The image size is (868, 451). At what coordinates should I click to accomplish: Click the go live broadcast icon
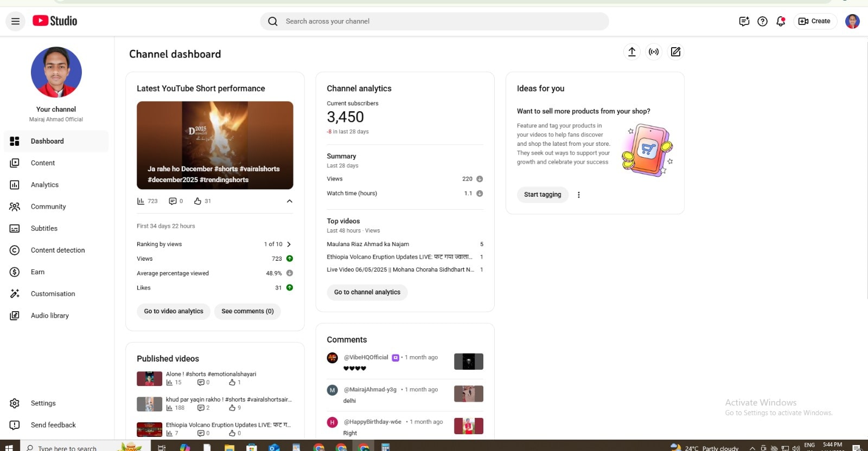654,51
